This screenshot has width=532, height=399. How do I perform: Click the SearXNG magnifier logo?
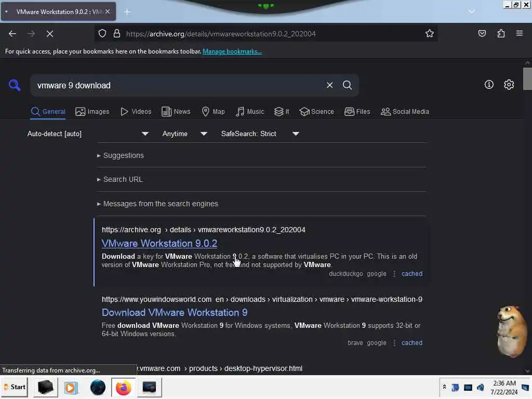(x=15, y=85)
